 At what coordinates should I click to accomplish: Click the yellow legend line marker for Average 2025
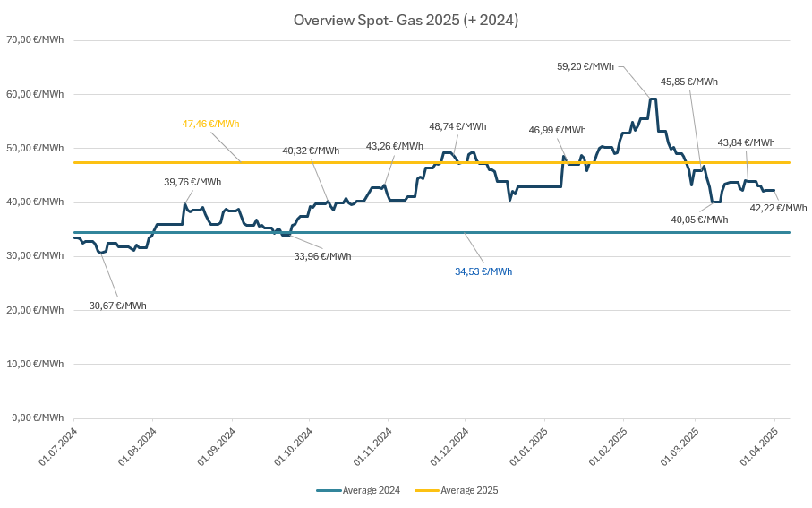[x=426, y=490]
